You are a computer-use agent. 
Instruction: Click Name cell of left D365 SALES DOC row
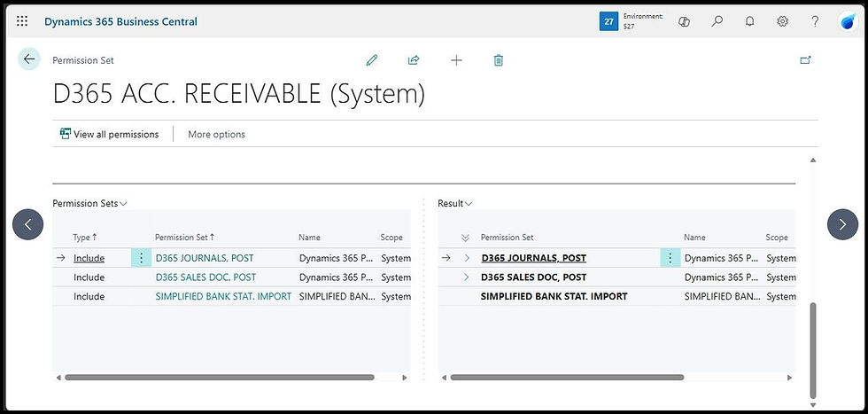pos(336,277)
